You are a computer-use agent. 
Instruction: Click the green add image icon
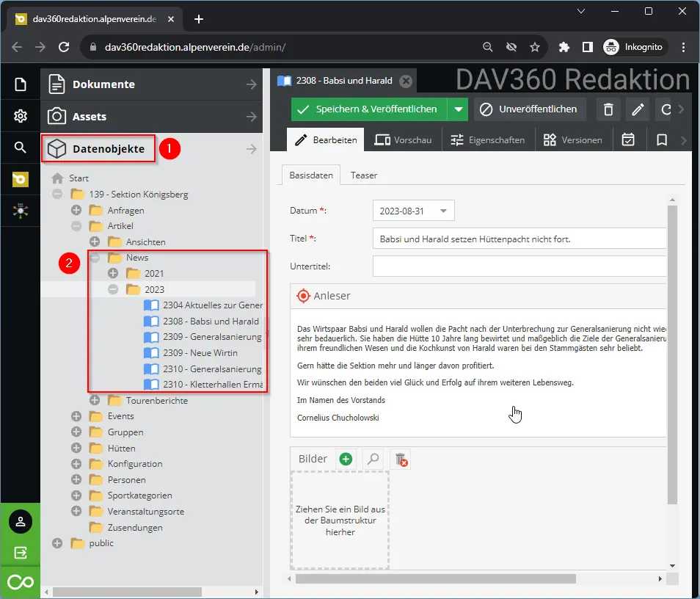click(x=346, y=459)
